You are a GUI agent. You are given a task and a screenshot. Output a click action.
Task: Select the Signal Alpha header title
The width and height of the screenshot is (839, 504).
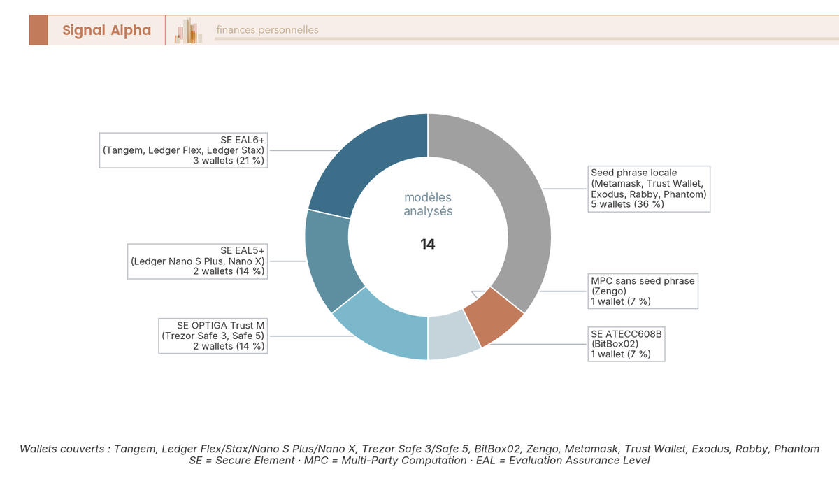coord(106,30)
